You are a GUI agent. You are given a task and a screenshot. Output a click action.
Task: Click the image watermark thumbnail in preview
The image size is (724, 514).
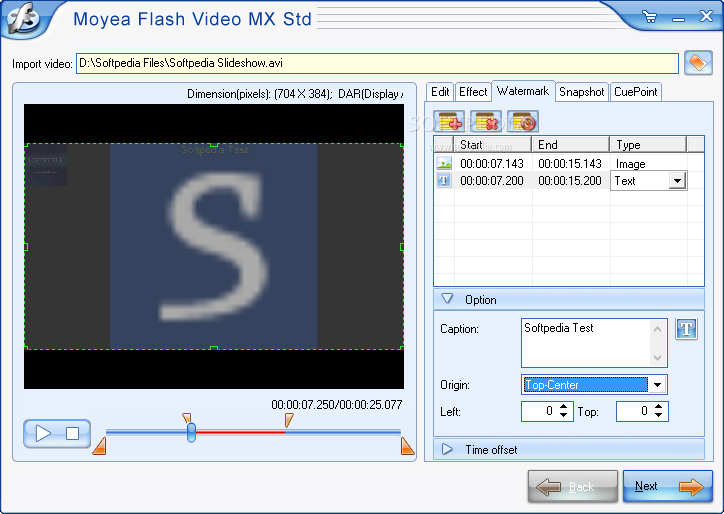coord(46,167)
